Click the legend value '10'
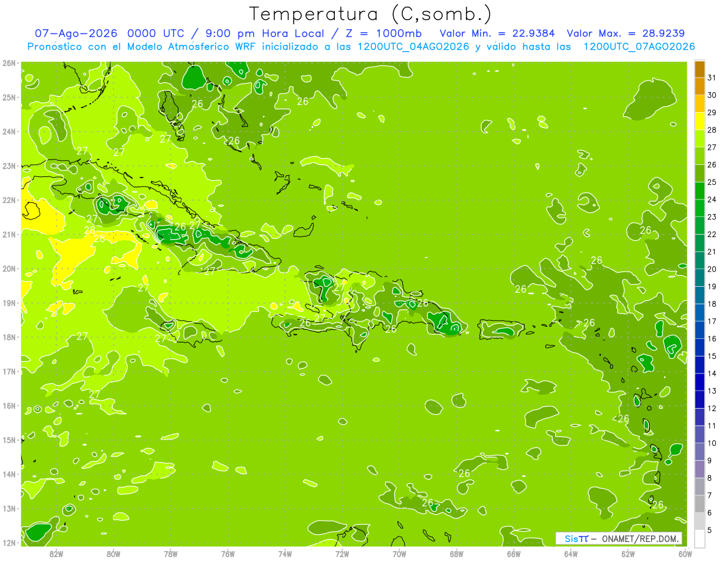Screen dimensions: 728x562 click(712, 443)
